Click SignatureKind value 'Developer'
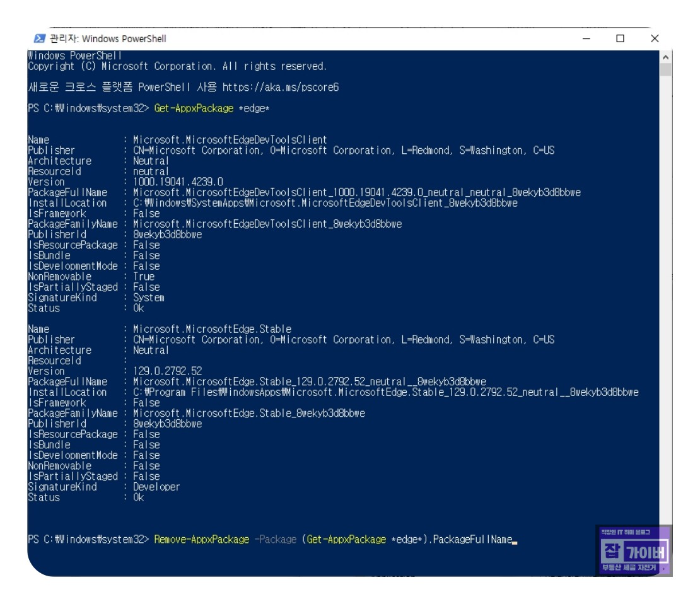 156,487
